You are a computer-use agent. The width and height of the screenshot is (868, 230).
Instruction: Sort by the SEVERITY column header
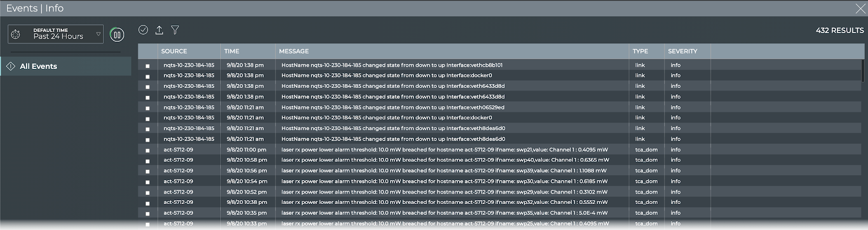(x=682, y=51)
